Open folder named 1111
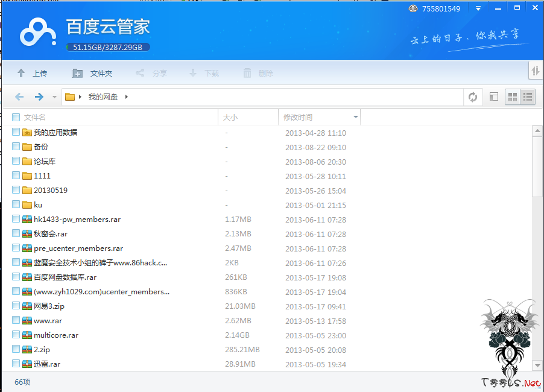 coord(42,176)
